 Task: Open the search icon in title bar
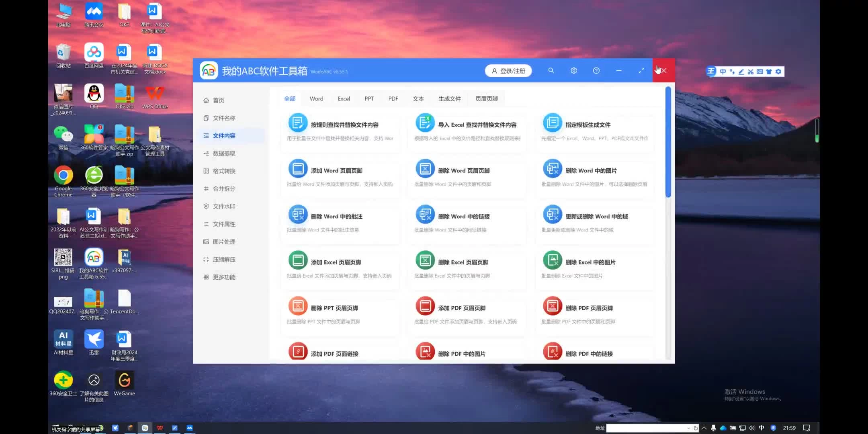551,71
